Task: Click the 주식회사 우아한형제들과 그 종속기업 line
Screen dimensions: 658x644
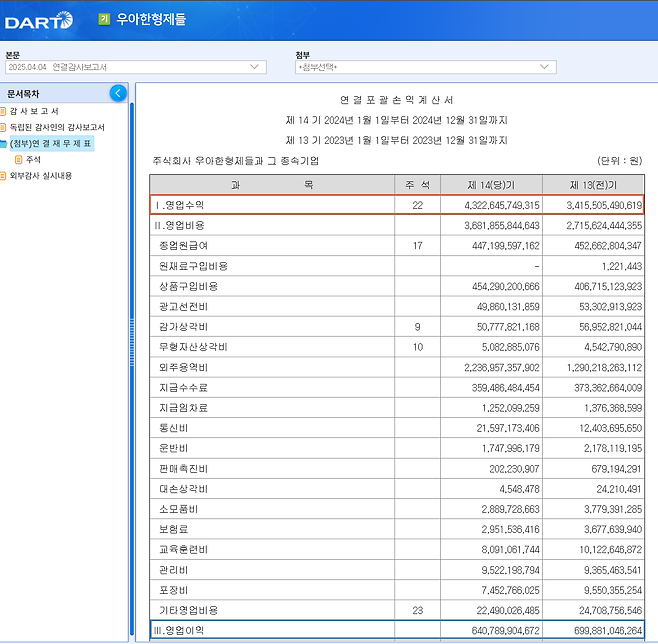Action: (236, 161)
